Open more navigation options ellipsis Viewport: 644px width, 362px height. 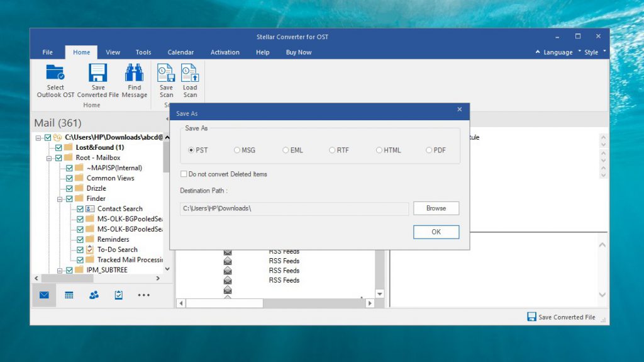coord(144,295)
